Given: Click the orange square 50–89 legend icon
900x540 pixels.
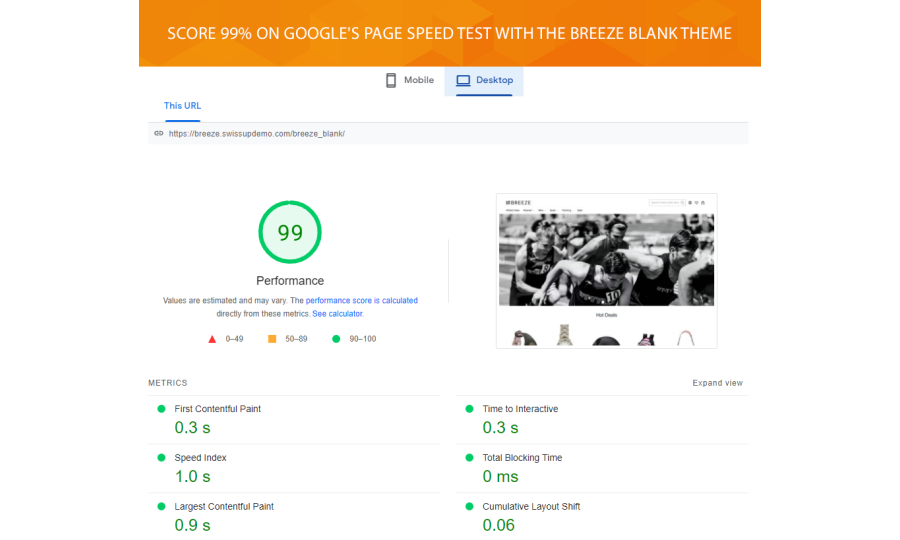Looking at the screenshot, I should pos(272,339).
